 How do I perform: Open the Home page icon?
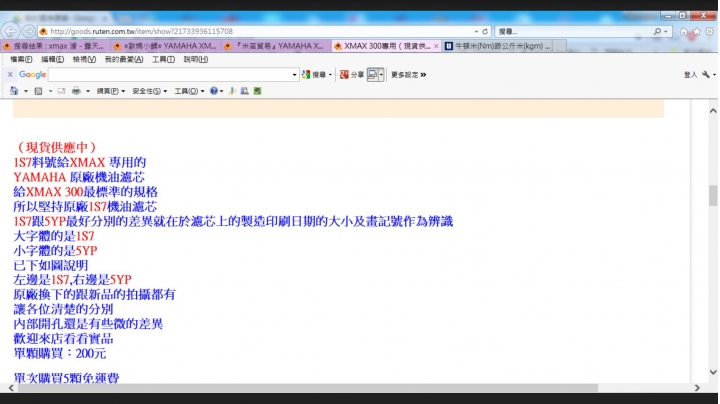click(x=684, y=32)
